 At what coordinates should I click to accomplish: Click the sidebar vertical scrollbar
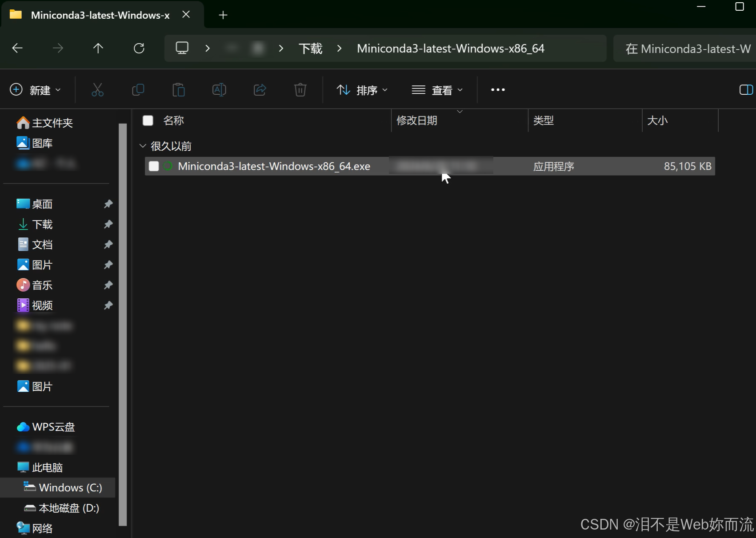(123, 325)
